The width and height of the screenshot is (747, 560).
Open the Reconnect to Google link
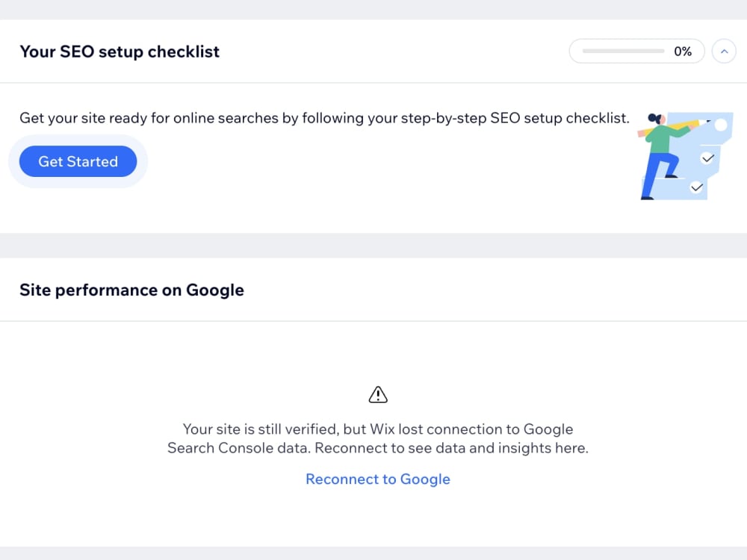tap(378, 479)
